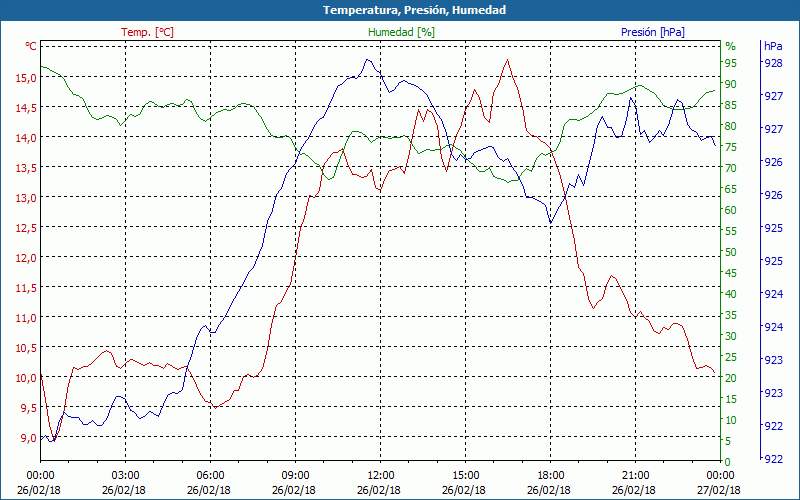Click the 09:00 time axis label
The image size is (800, 500).
295,476
